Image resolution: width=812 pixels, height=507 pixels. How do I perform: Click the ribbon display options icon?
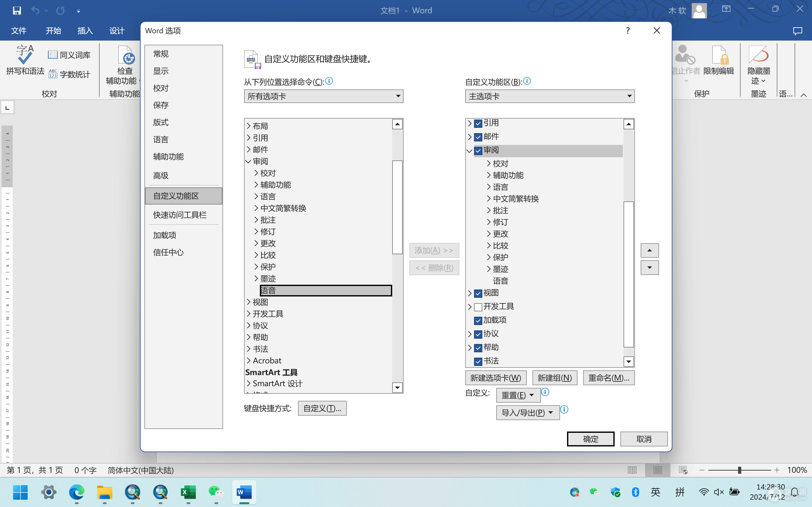click(x=726, y=9)
